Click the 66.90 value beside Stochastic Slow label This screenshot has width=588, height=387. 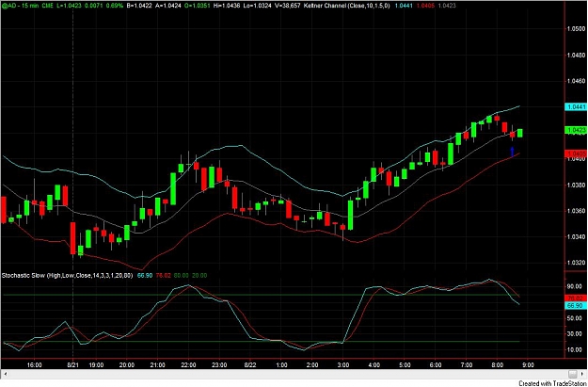[144, 275]
